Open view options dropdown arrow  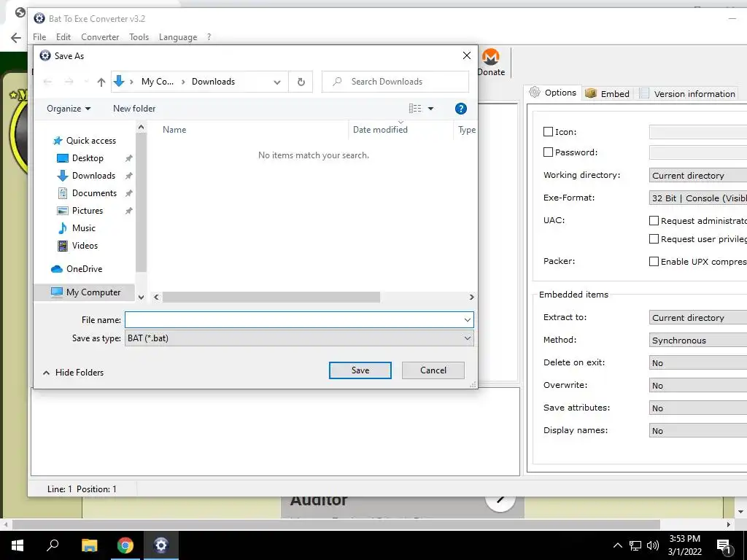[430, 109]
